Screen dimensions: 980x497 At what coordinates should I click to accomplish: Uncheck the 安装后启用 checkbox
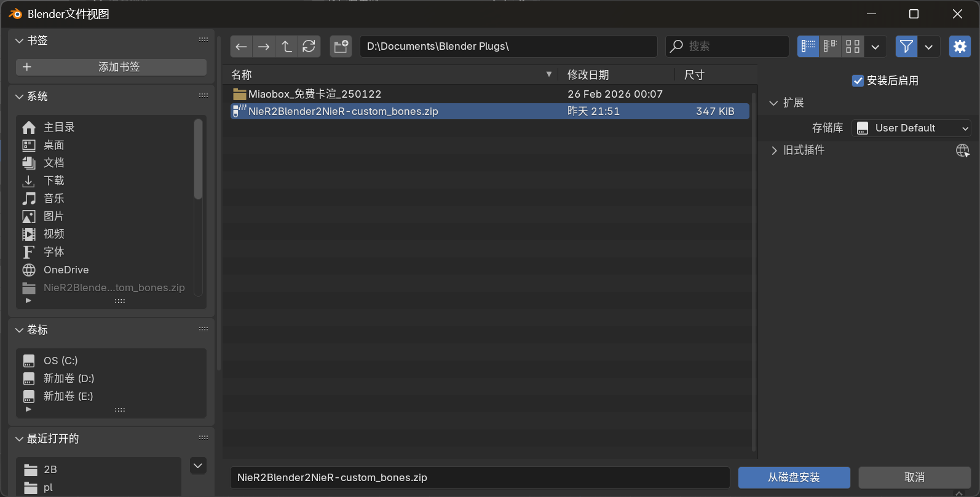tap(858, 81)
